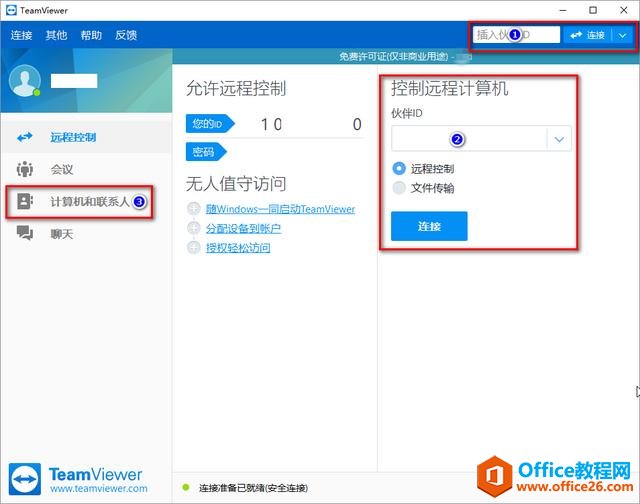Maximize the TeamViewer window
Screen dimensions: 640x504
[593, 10]
